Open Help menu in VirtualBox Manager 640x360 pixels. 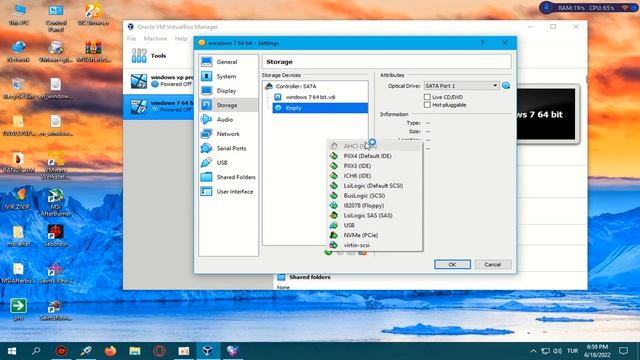(x=181, y=38)
